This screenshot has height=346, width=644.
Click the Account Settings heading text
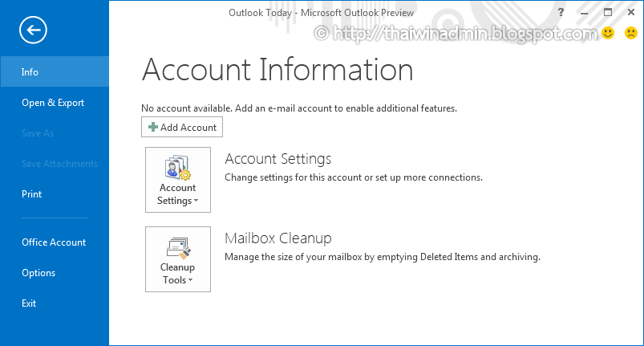click(x=278, y=159)
